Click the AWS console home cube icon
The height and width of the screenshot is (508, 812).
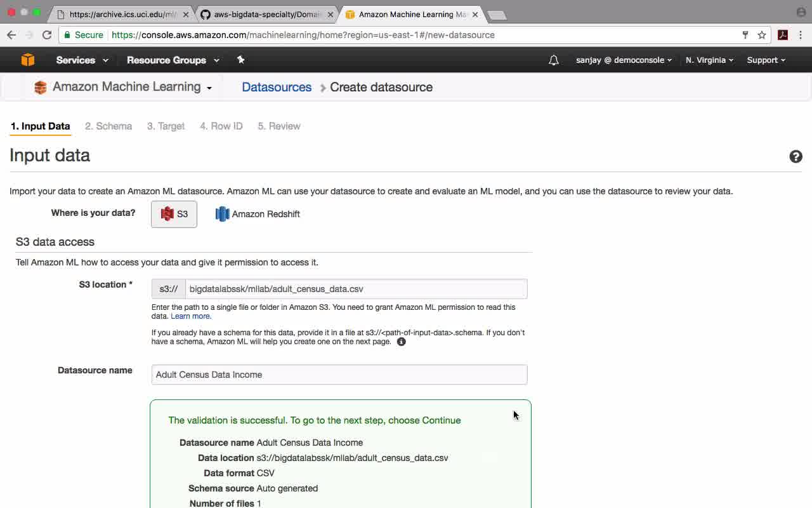[x=28, y=60]
